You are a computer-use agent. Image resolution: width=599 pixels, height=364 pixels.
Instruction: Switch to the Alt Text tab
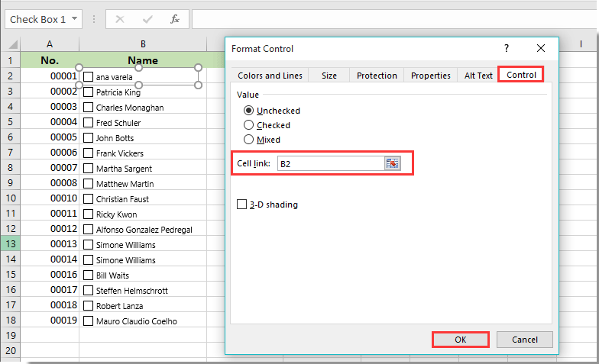coord(478,76)
